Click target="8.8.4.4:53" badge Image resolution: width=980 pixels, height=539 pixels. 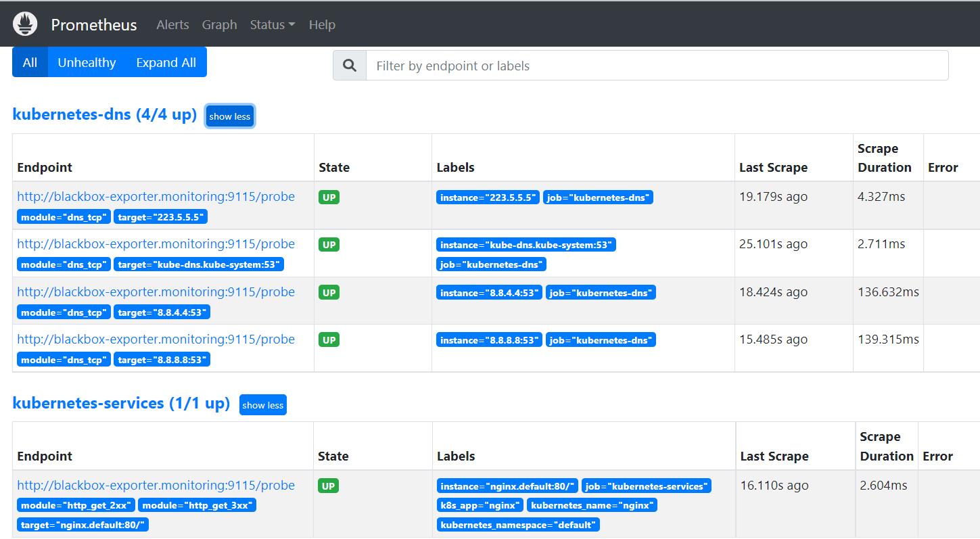coord(162,312)
